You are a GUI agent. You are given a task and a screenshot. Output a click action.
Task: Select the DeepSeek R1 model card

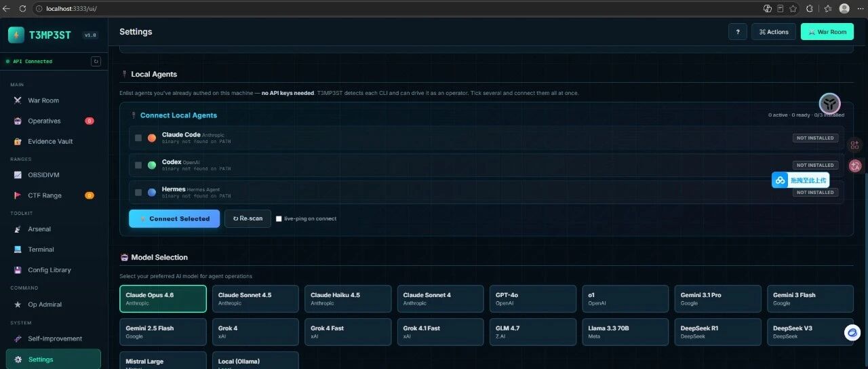(718, 332)
